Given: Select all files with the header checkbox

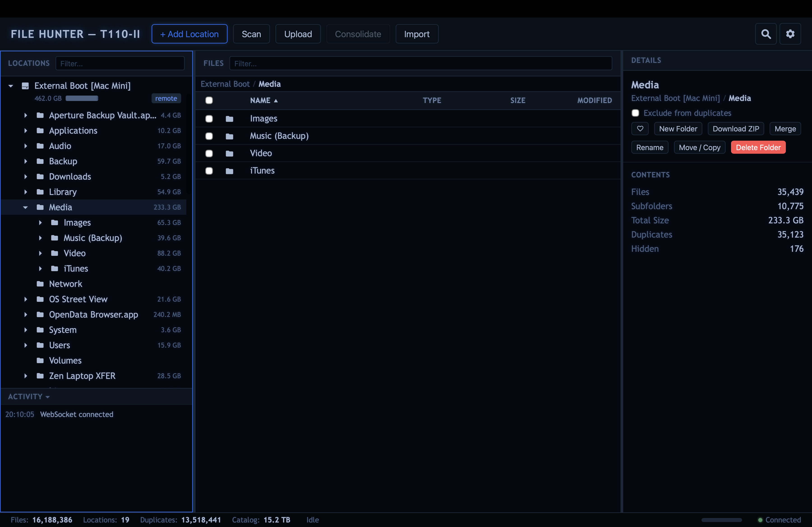Looking at the screenshot, I should click(x=209, y=100).
